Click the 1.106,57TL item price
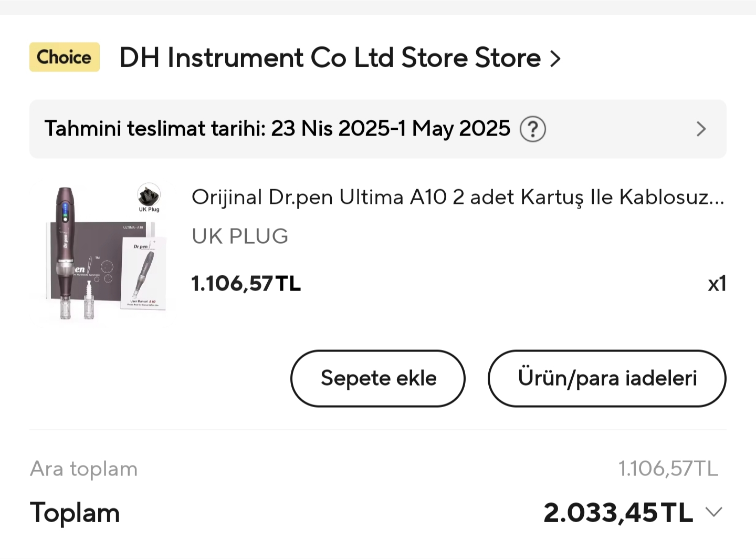Screen dimensions: 756x559 (x=246, y=284)
